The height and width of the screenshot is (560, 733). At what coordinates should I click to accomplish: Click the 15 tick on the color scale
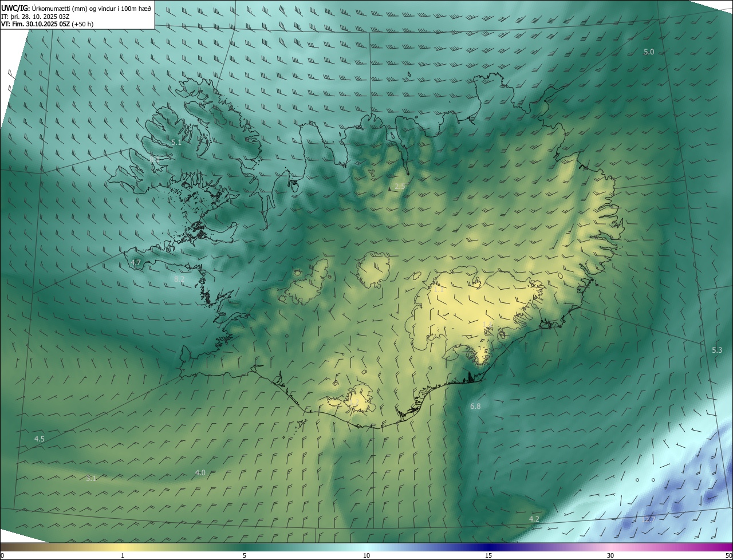488,555
